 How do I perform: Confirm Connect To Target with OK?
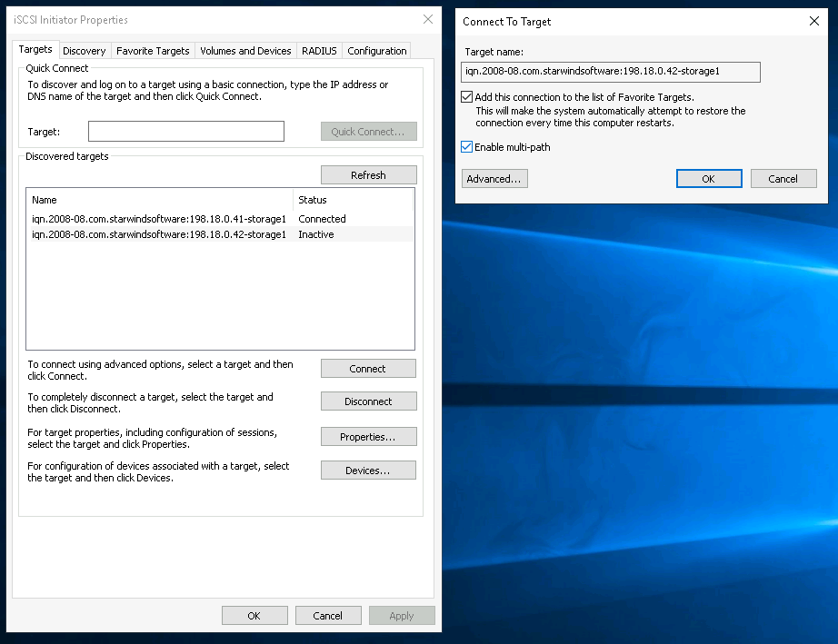[x=709, y=179]
